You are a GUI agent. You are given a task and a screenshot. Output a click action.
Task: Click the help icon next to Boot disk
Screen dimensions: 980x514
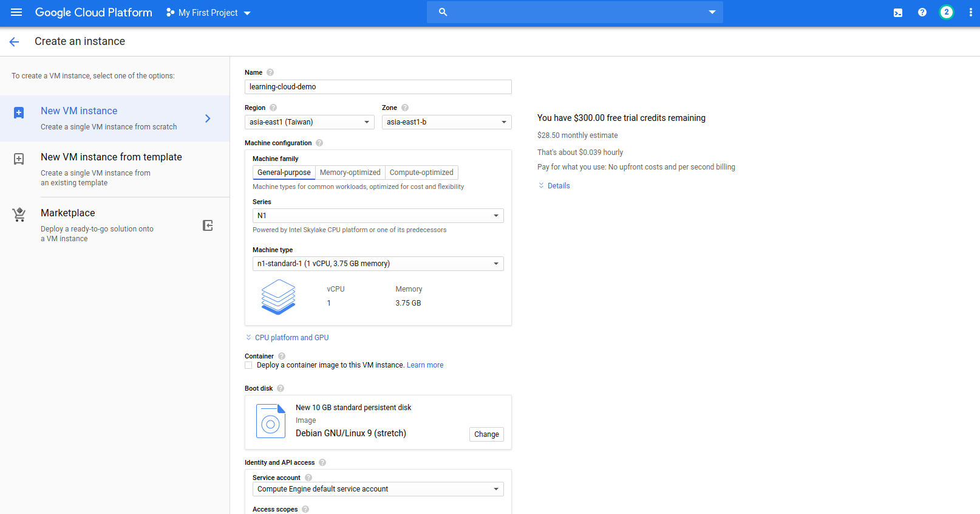pyautogui.click(x=281, y=388)
